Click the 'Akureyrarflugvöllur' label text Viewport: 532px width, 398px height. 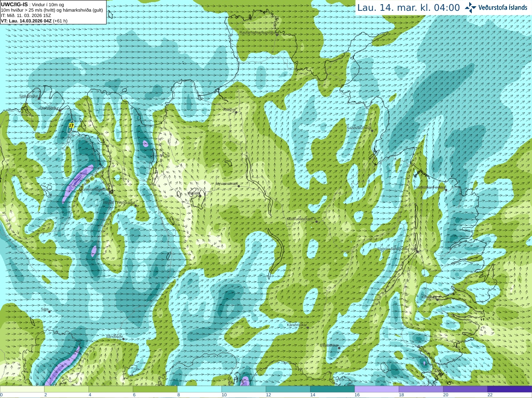(94, 189)
